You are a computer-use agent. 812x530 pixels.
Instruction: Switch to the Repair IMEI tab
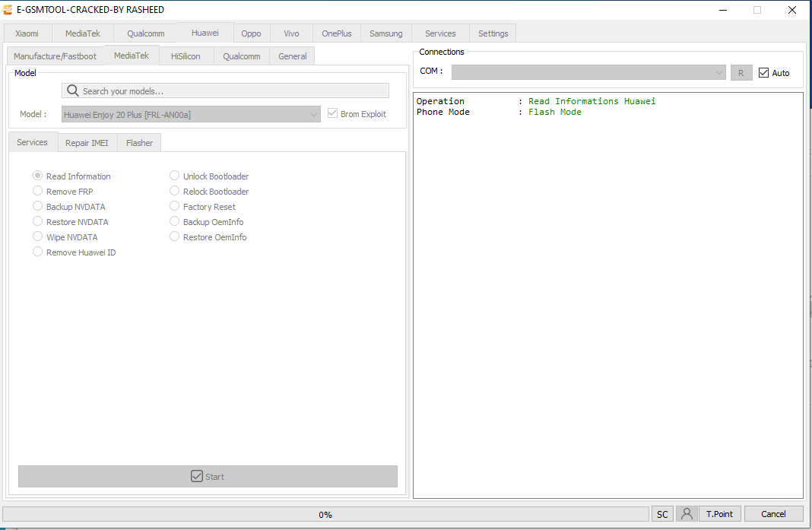tap(87, 143)
